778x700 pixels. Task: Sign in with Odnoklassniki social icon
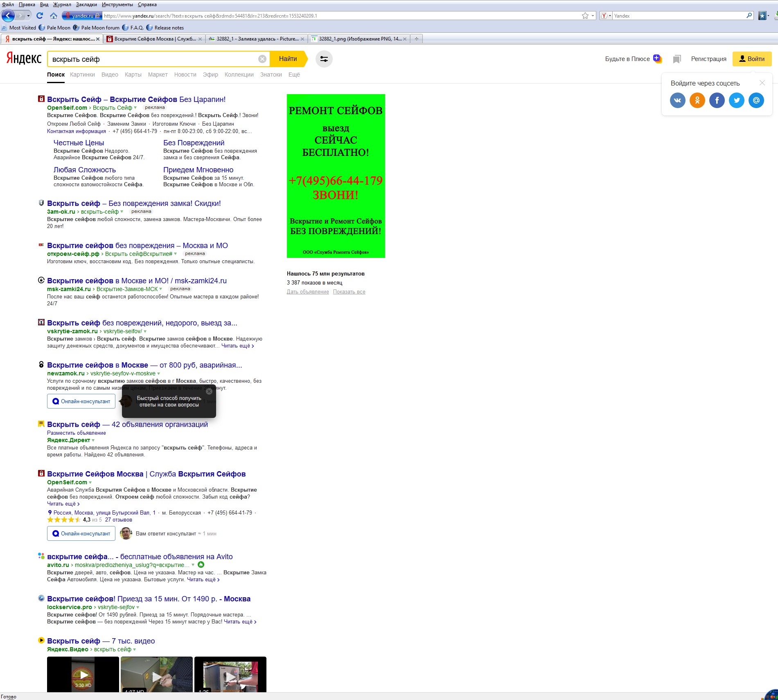697,100
